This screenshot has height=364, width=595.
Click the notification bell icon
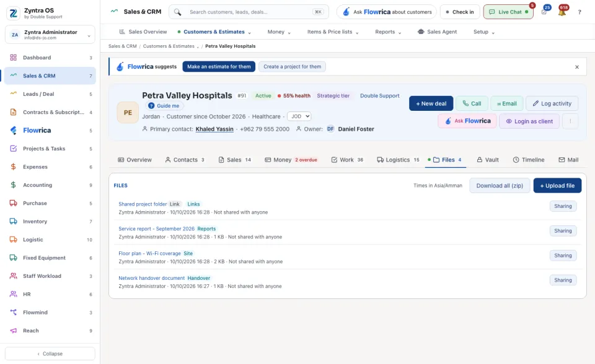point(562,12)
